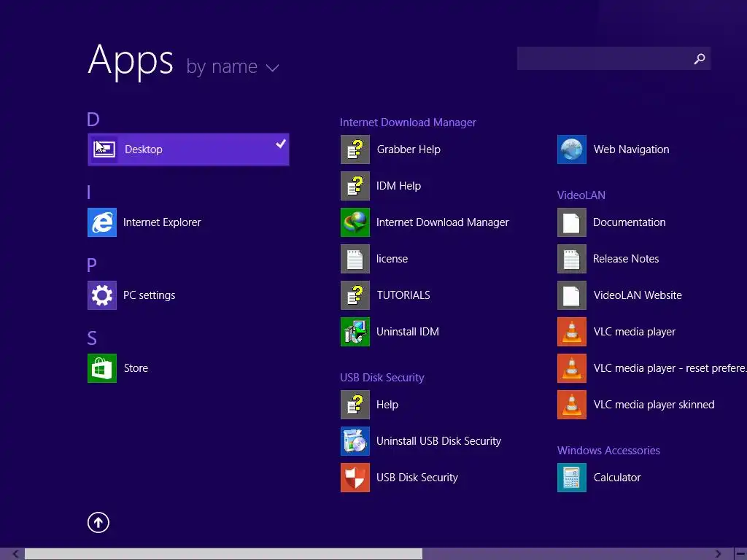Click the letter I group header
This screenshot has height=560, width=747.
tap(89, 192)
